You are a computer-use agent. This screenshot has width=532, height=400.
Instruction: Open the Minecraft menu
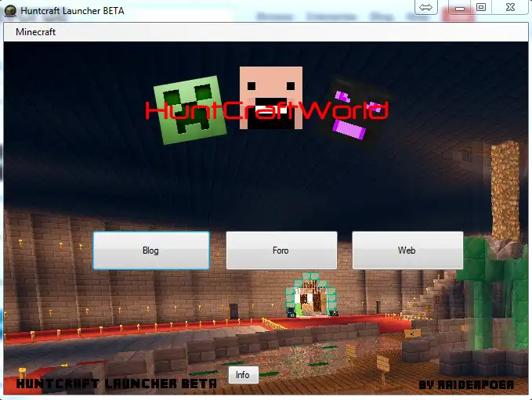tap(35, 32)
